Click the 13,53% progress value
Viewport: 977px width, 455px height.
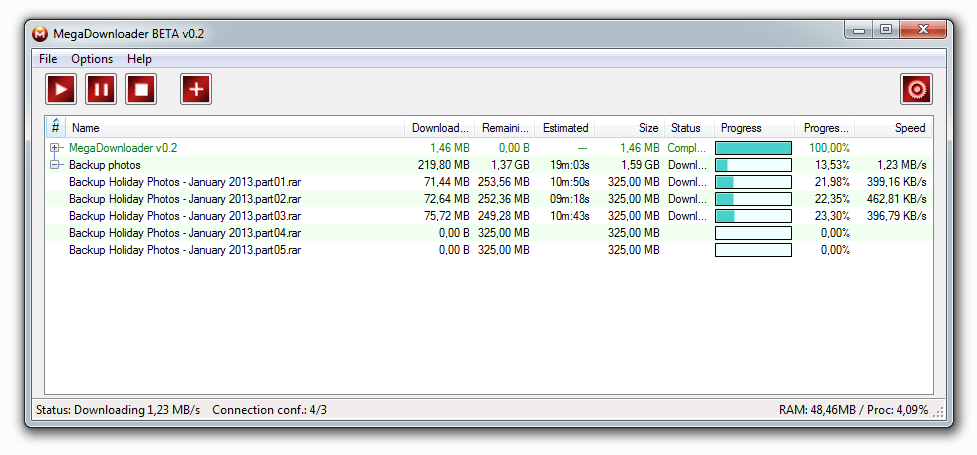[x=832, y=165]
